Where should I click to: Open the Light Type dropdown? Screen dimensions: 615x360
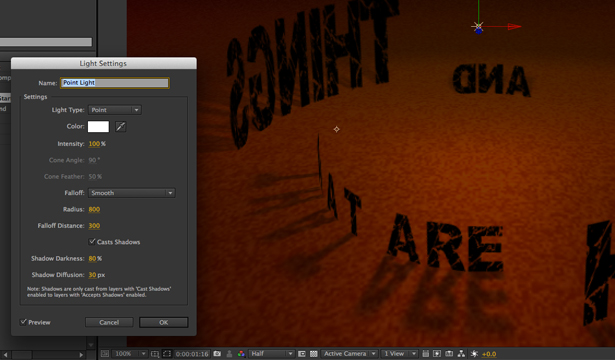[115, 110]
